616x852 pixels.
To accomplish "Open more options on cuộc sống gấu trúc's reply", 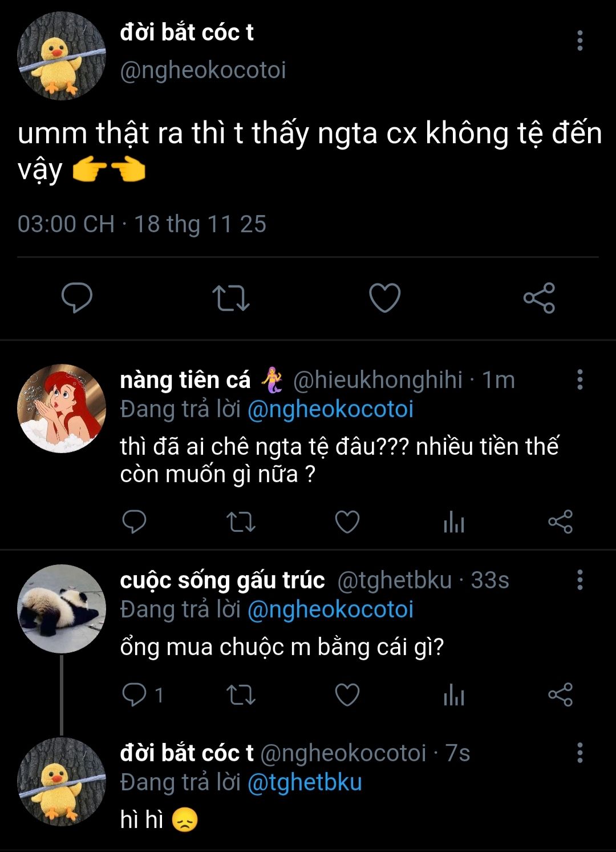I will tap(579, 580).
